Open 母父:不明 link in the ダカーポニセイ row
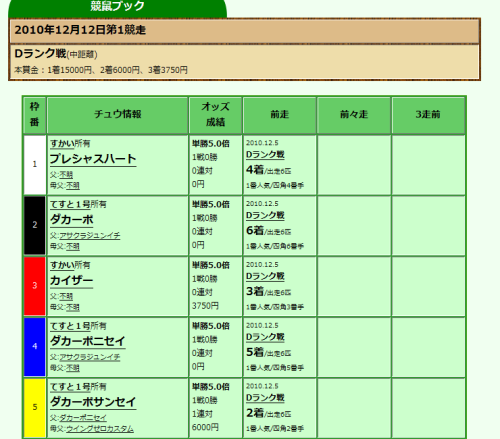500x439 pixels. click(73, 368)
